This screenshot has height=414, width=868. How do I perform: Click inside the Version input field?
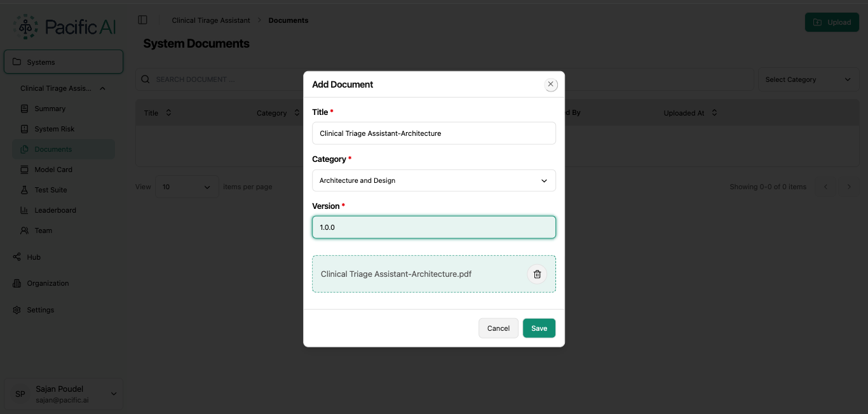tap(434, 227)
